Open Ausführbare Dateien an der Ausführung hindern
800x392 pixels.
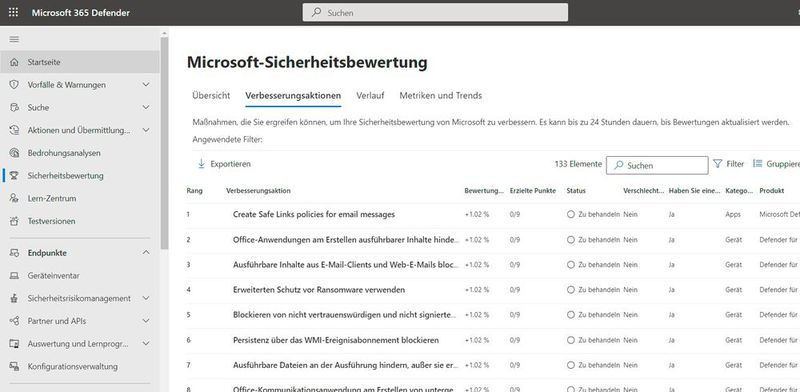click(346, 365)
